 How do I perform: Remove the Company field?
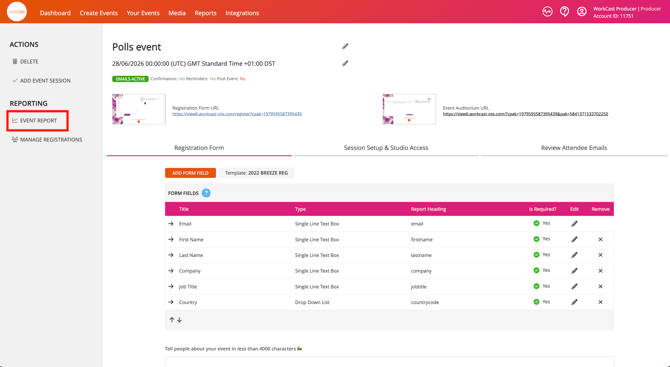pos(600,271)
